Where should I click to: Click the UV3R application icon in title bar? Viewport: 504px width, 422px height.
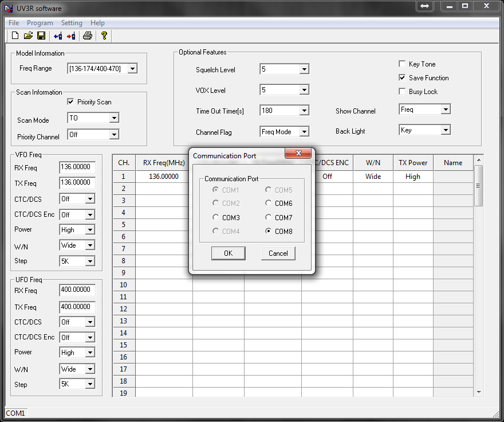(8, 6)
